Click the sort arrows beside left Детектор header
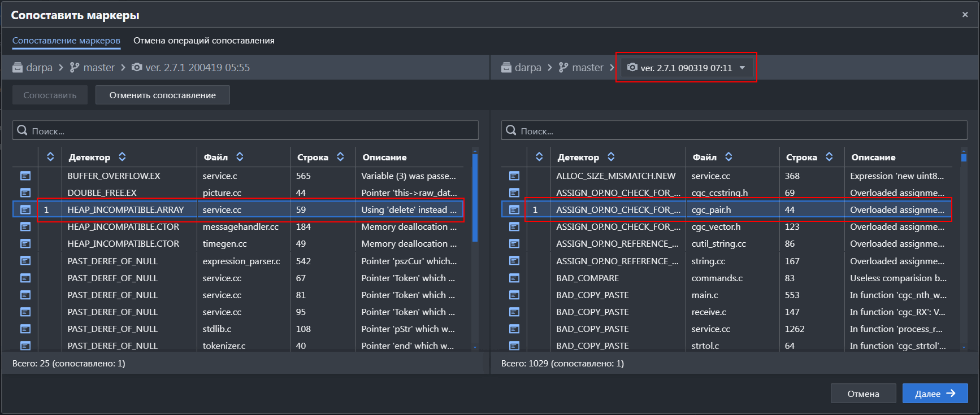This screenshot has height=415, width=980. tap(122, 157)
